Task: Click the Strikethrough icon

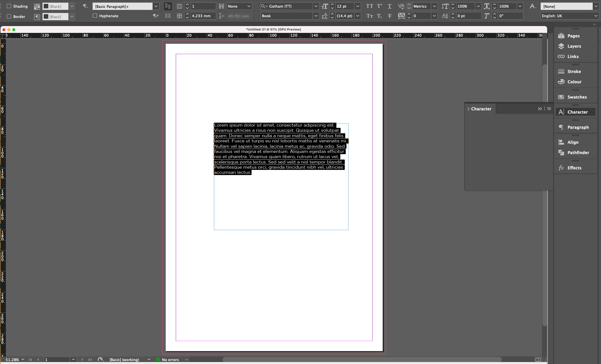Action: 390,16
